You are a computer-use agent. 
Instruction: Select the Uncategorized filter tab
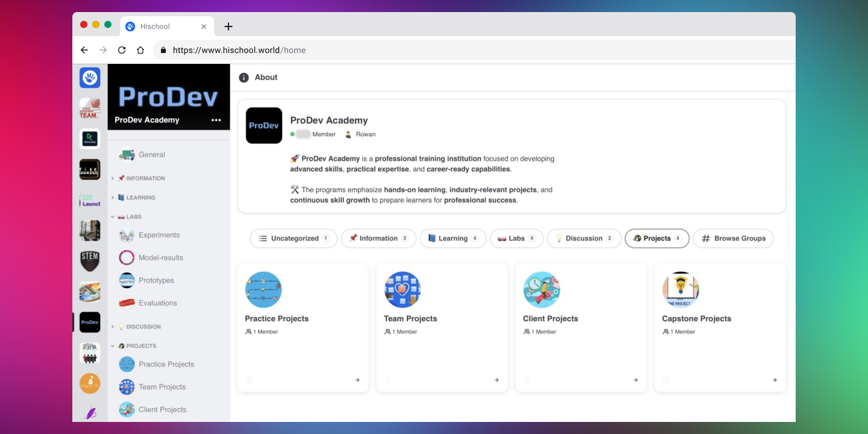tap(294, 238)
